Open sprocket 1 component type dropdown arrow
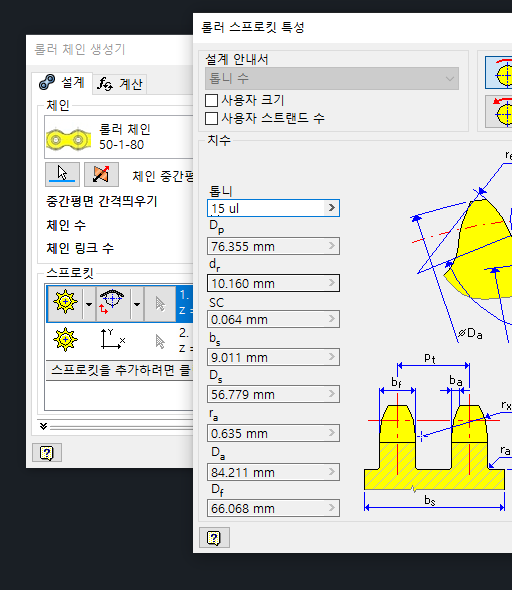Image resolution: width=512 pixels, height=590 pixels. [x=89, y=304]
